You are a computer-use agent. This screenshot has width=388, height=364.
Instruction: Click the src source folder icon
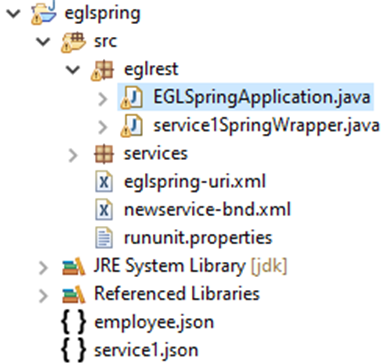point(73,42)
